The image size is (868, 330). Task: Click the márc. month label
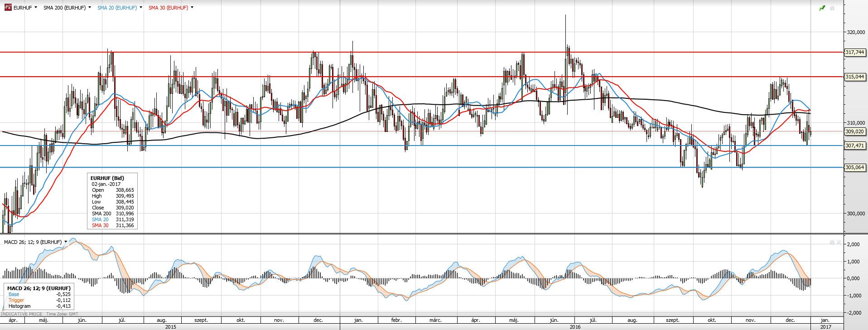pyautogui.click(x=435, y=320)
